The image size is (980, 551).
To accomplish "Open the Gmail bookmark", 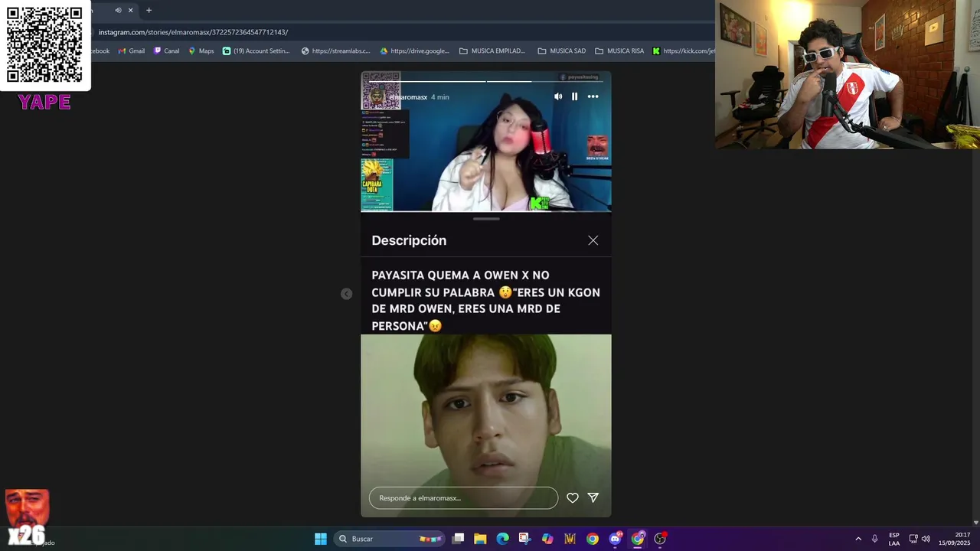I will click(x=132, y=51).
